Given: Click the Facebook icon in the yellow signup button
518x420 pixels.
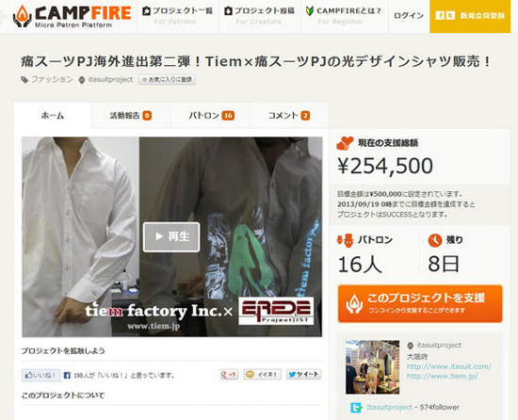Looking at the screenshot, I should tap(440, 15).
